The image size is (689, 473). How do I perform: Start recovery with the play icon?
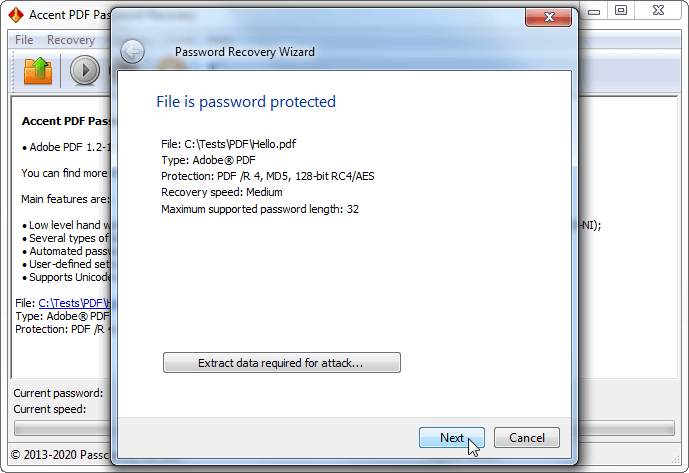click(x=85, y=70)
